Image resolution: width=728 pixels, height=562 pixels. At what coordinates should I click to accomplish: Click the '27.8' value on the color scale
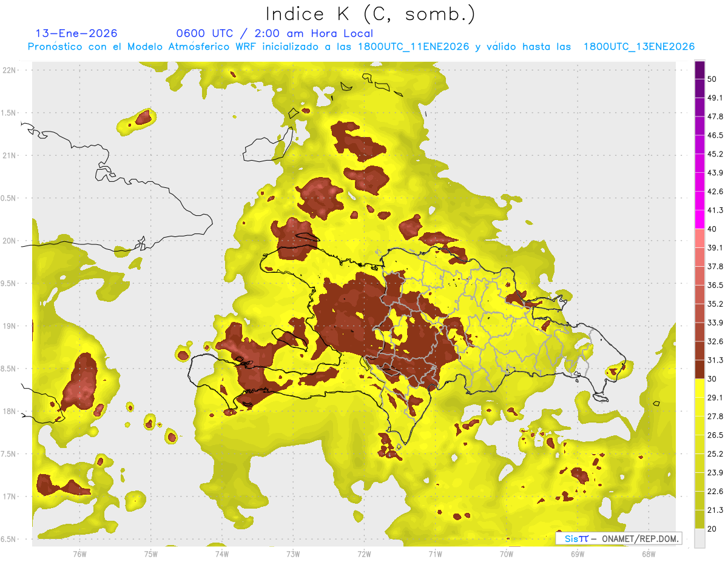pyautogui.click(x=715, y=416)
